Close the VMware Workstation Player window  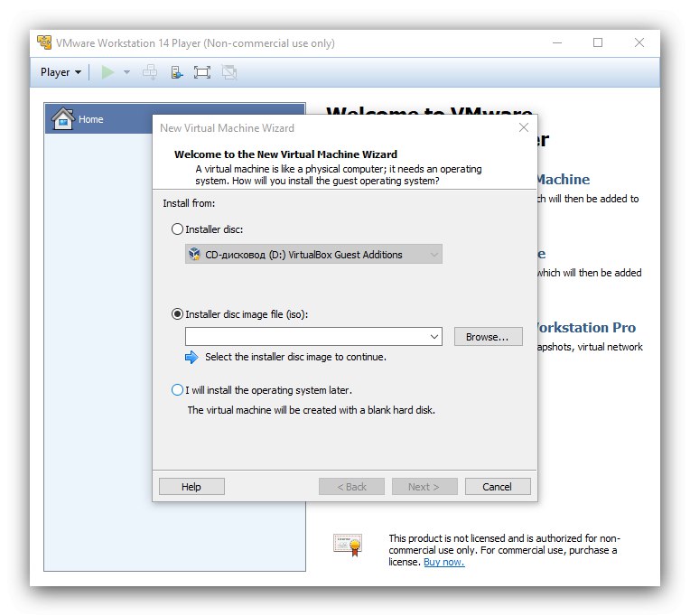[639, 42]
